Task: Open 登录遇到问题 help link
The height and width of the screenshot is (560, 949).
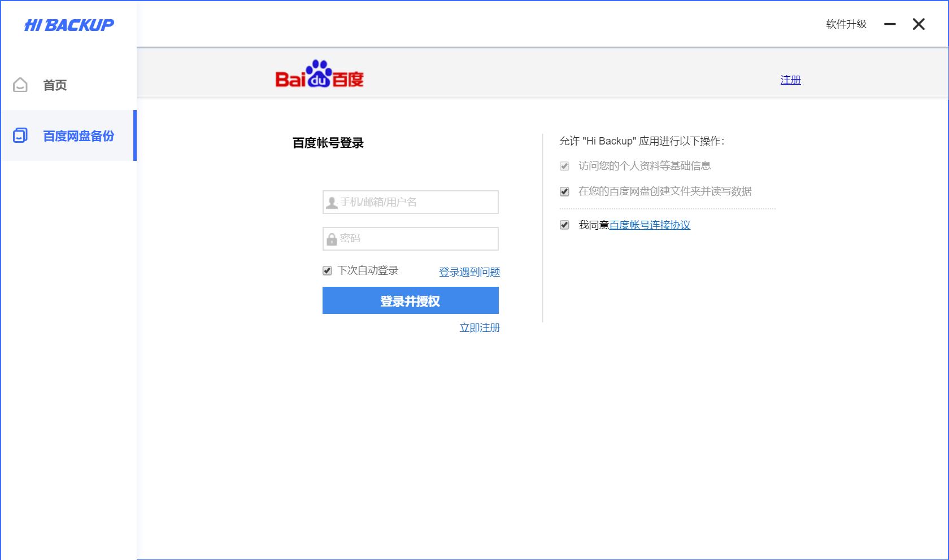Action: click(x=468, y=272)
